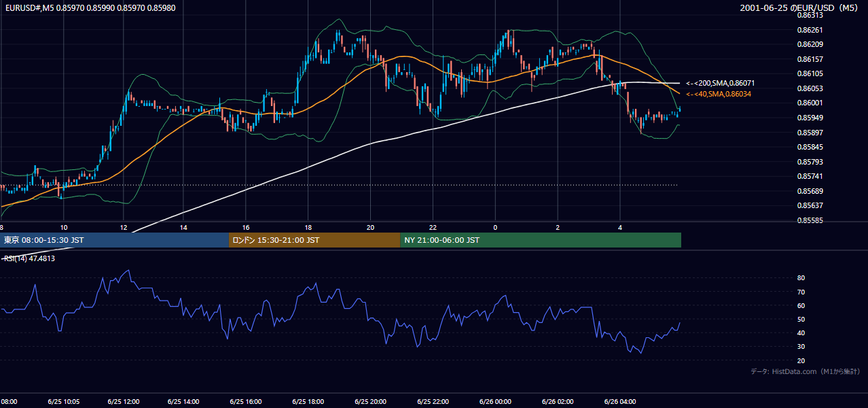Click price axis value 0.85741
The height and width of the screenshot is (408, 868).
(810, 177)
